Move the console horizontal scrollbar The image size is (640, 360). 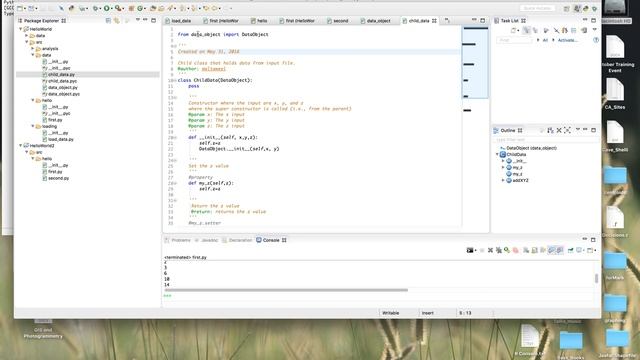coord(286,290)
